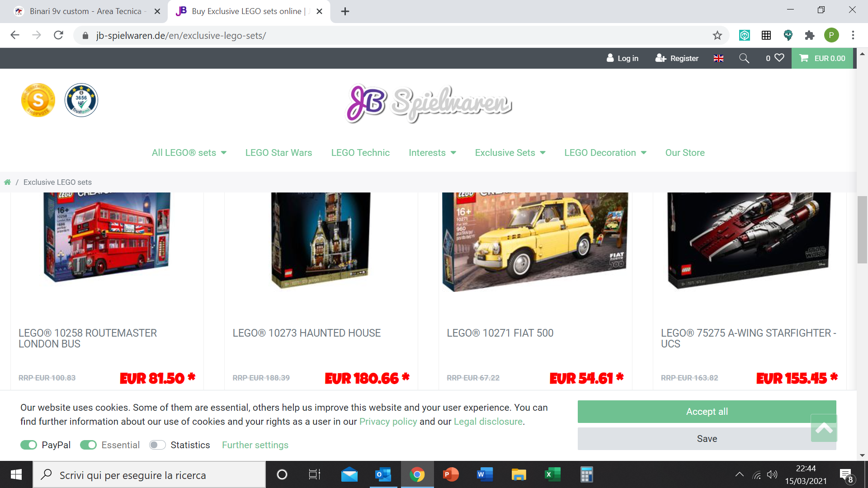
Task: Open the Haunted House product image
Action: 321,239
